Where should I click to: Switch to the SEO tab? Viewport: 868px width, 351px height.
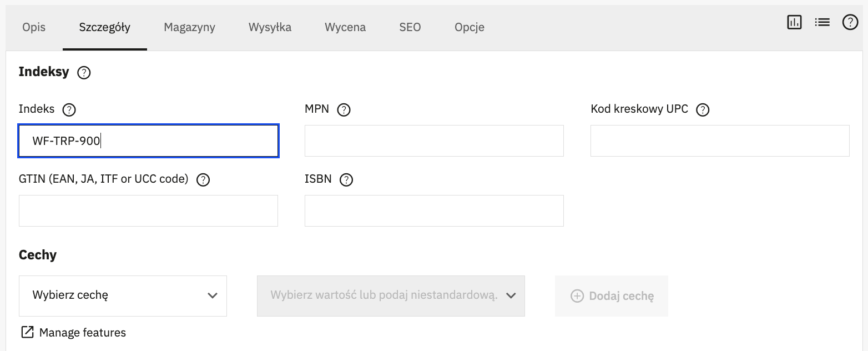coord(410,27)
